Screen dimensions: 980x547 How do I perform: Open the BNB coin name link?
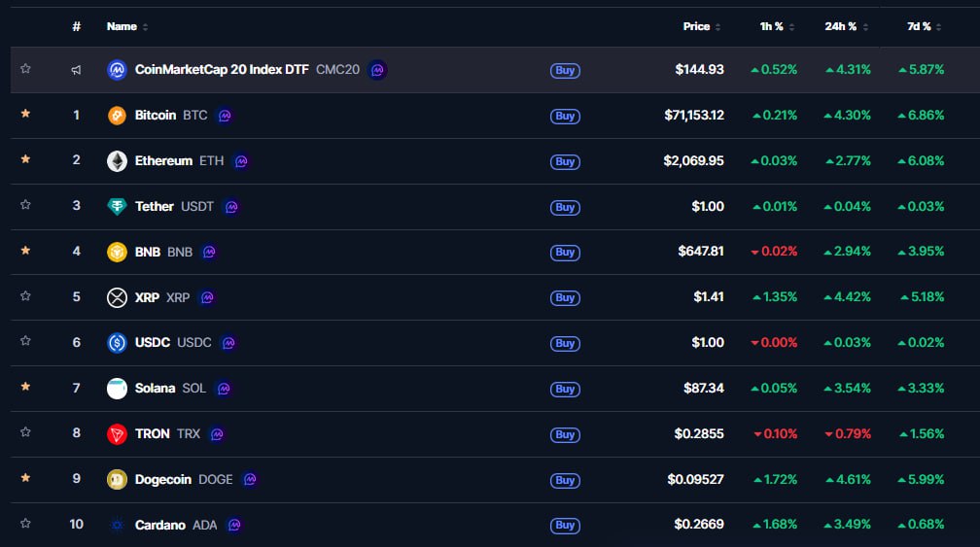point(148,252)
